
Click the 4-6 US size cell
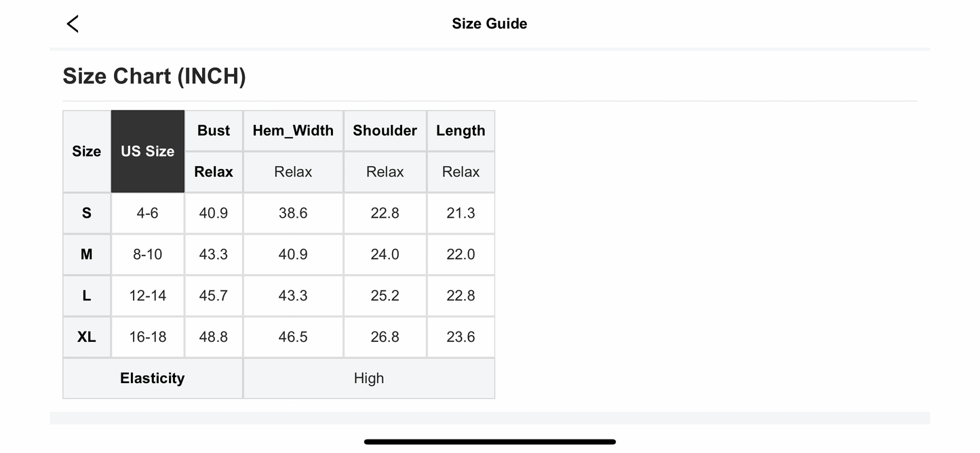[147, 213]
